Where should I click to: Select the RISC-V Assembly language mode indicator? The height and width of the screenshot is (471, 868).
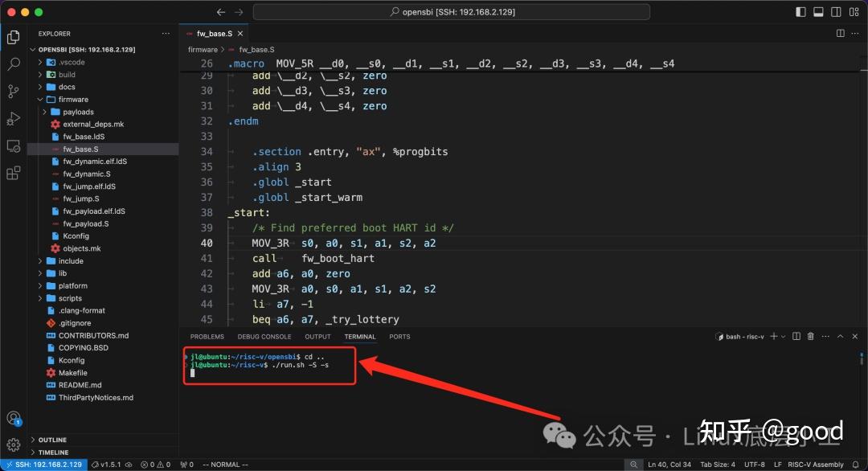(816, 464)
